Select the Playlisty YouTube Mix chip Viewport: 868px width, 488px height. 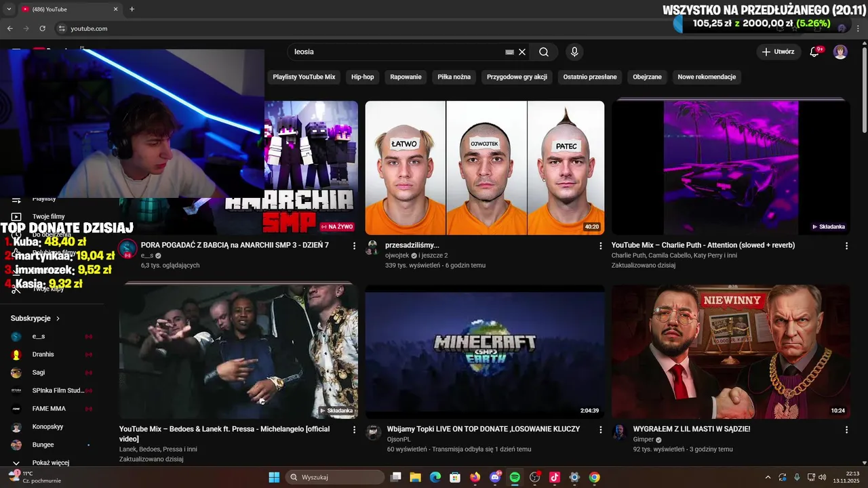click(304, 77)
